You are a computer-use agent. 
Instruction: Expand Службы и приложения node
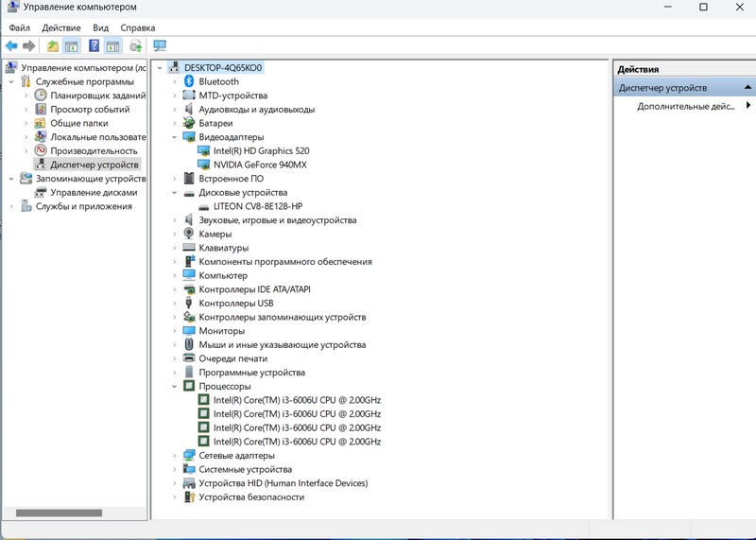(11, 206)
